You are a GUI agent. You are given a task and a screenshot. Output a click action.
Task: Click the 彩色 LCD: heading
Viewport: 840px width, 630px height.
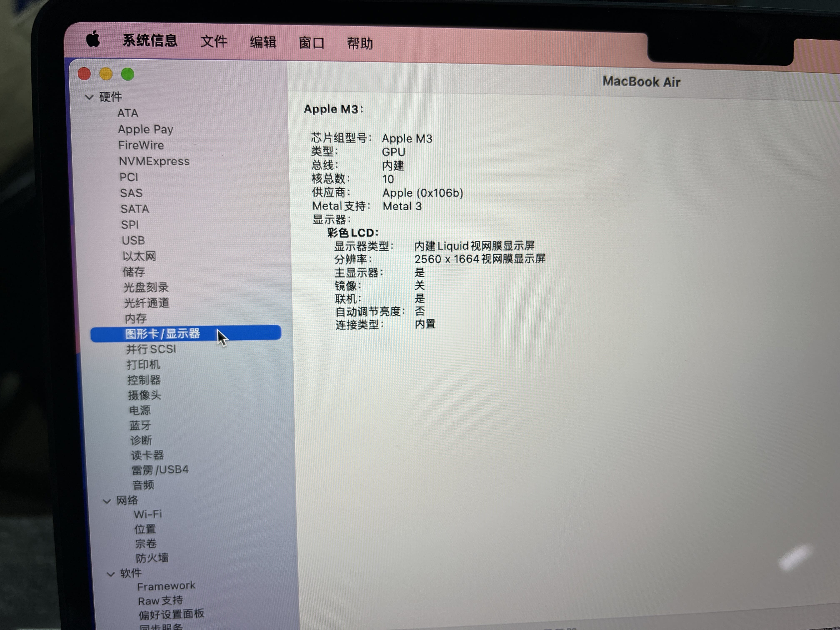pos(353,233)
